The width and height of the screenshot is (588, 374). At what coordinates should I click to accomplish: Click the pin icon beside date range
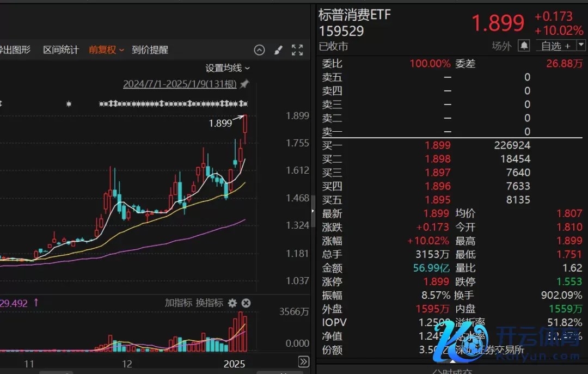click(x=244, y=84)
